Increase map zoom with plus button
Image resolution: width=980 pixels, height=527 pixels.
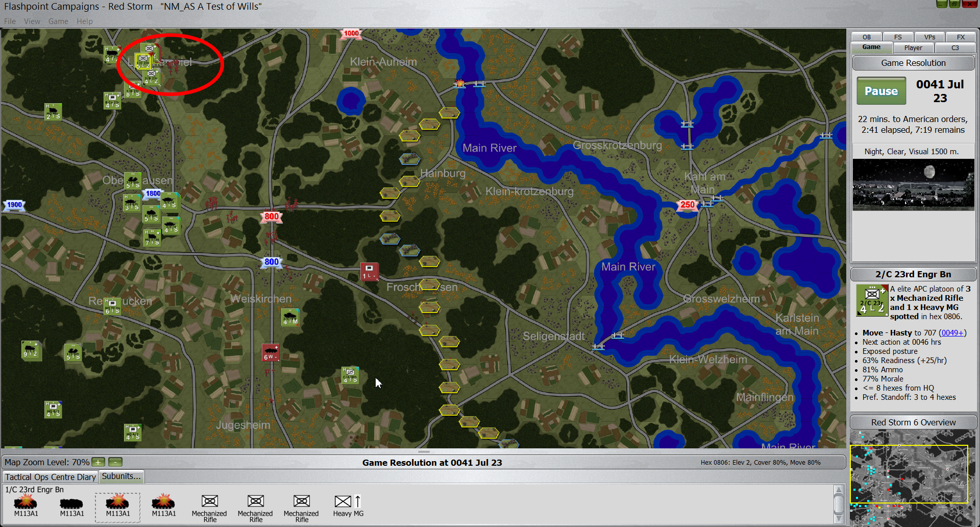coord(99,462)
